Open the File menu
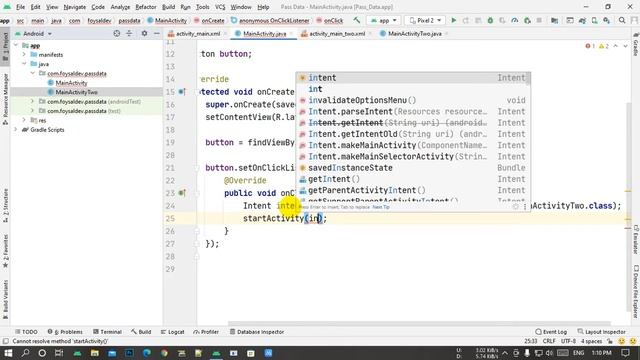 point(20,7)
